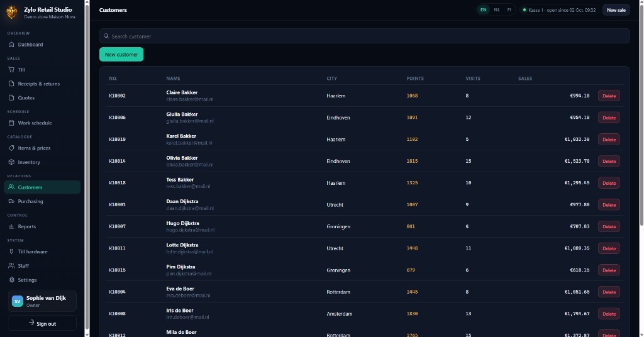
Task: Click the Work schedule calendar icon
Action: tap(11, 123)
